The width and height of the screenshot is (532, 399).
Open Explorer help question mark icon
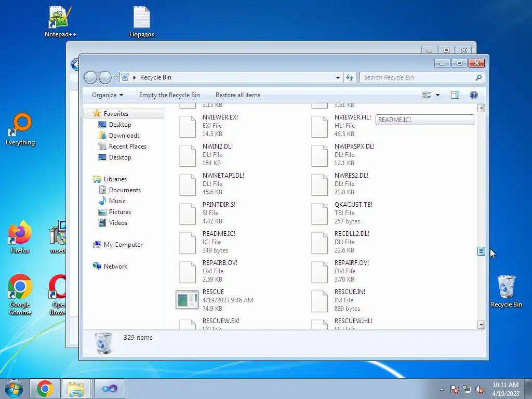pos(474,96)
